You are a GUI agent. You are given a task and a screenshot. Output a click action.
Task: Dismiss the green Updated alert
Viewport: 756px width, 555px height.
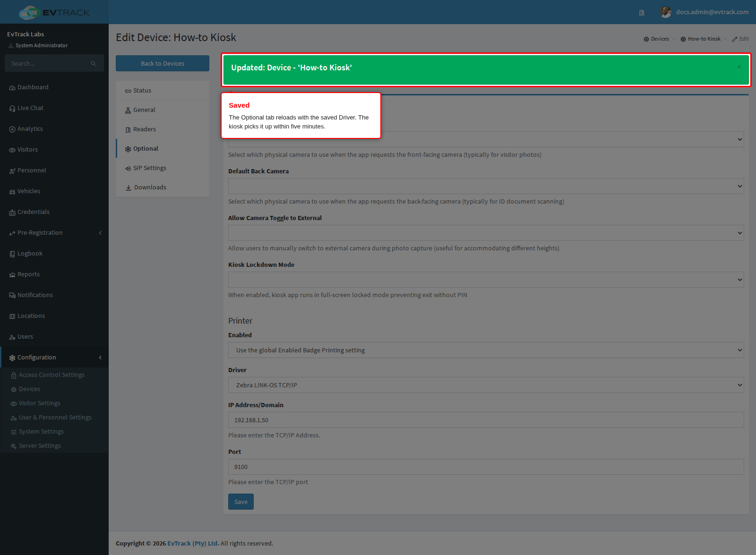coord(739,68)
